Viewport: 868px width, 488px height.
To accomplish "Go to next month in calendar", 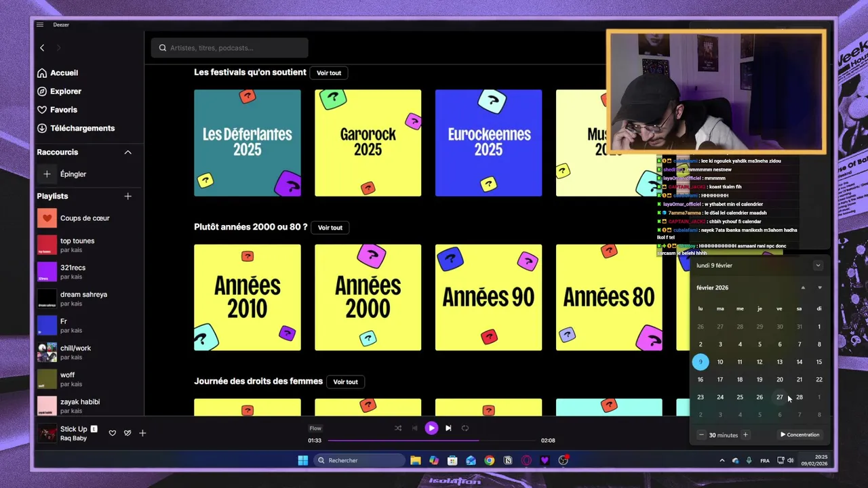I will (x=819, y=288).
